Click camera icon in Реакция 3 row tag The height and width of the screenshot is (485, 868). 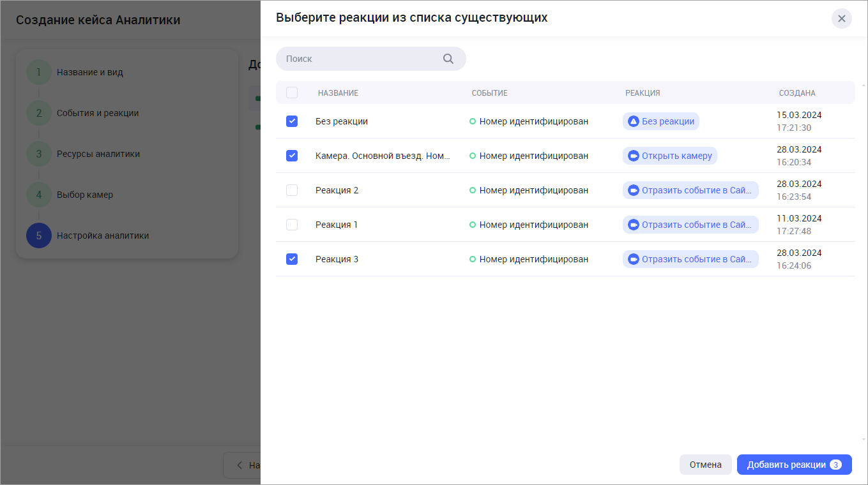pos(633,259)
